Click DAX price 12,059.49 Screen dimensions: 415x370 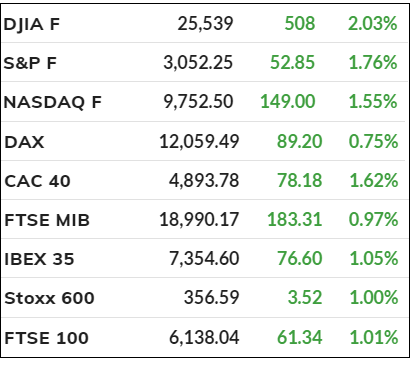pos(199,142)
